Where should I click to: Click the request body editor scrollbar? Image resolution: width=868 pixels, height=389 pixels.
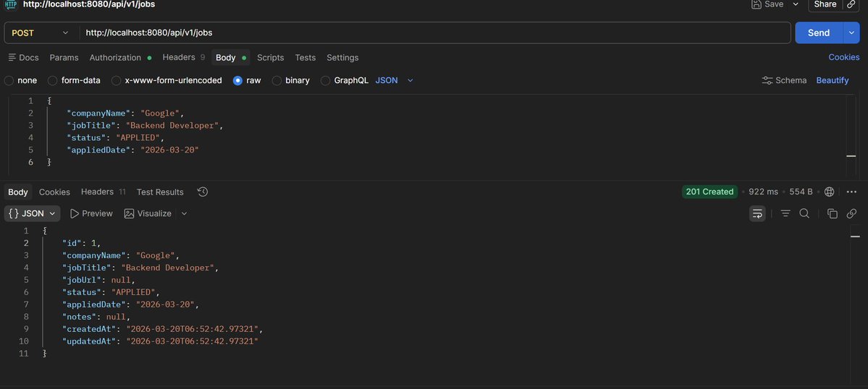[x=851, y=135]
